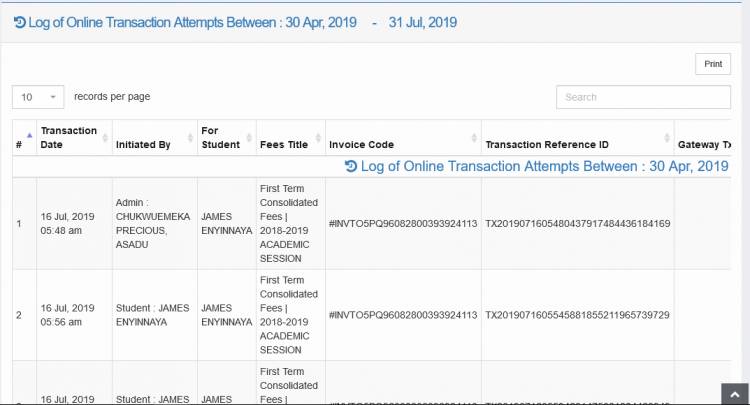Click sort arrows on Transaction Reference ID column

(x=664, y=138)
